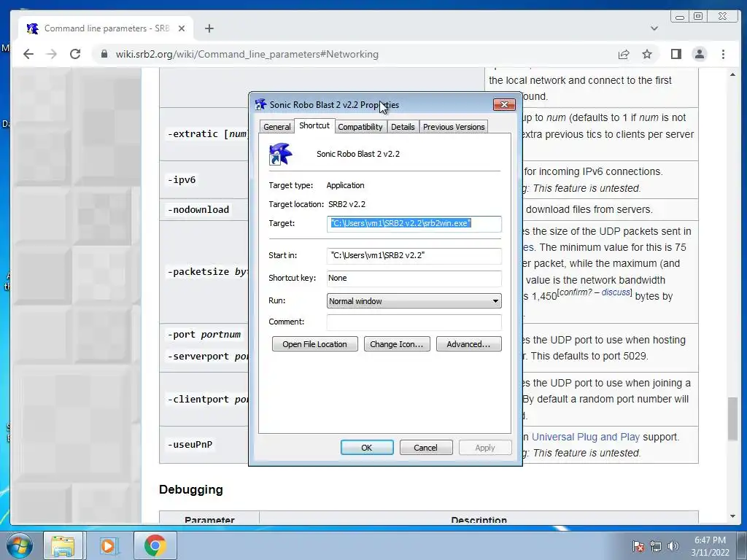Click -clientport parameter text
The height and width of the screenshot is (560, 747).
point(207,400)
